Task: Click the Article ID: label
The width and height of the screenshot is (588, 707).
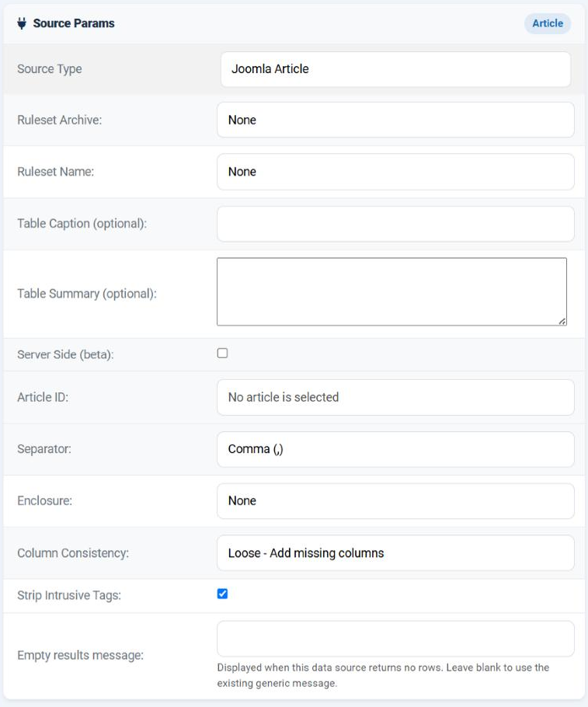Action: click(43, 397)
